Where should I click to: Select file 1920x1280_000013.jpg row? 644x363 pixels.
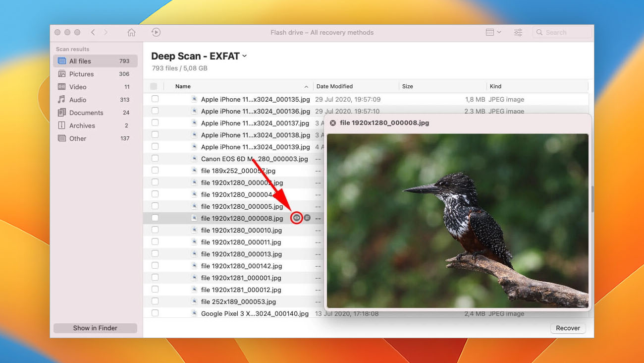233,254
